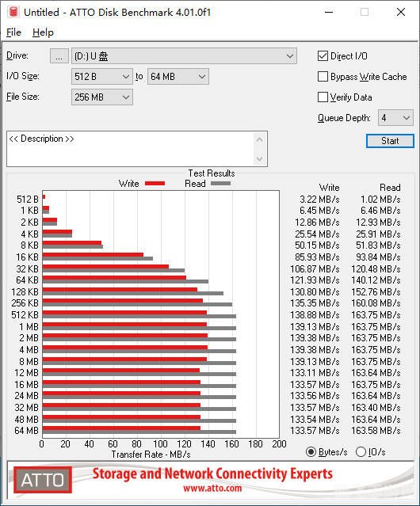Open the Help menu
This screenshot has width=420, height=506.
tap(43, 32)
